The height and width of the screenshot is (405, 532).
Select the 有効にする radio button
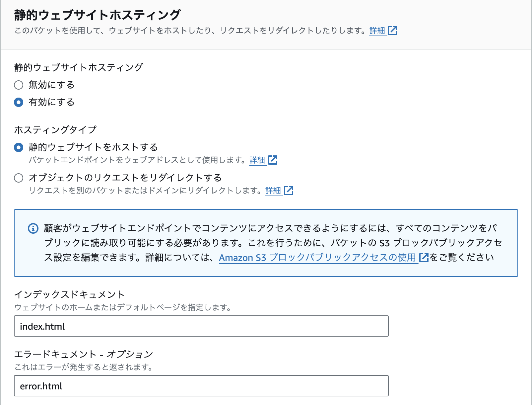(18, 103)
